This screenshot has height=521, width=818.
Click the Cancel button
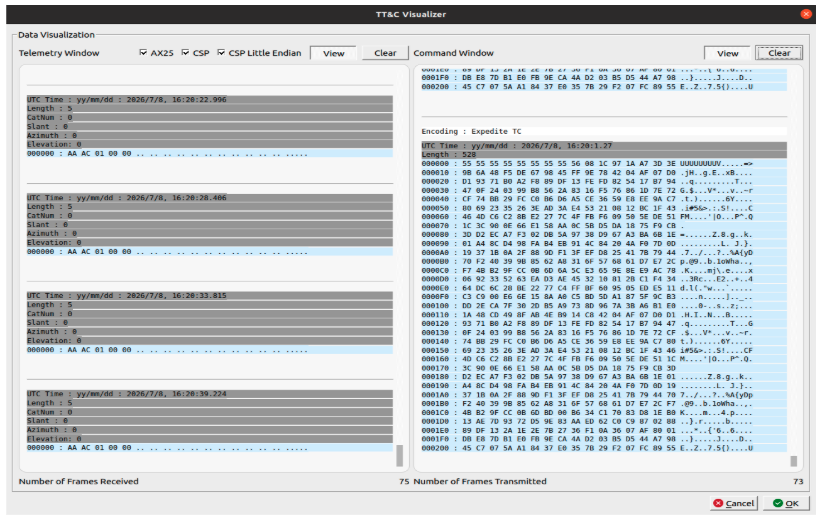pyautogui.click(x=734, y=503)
